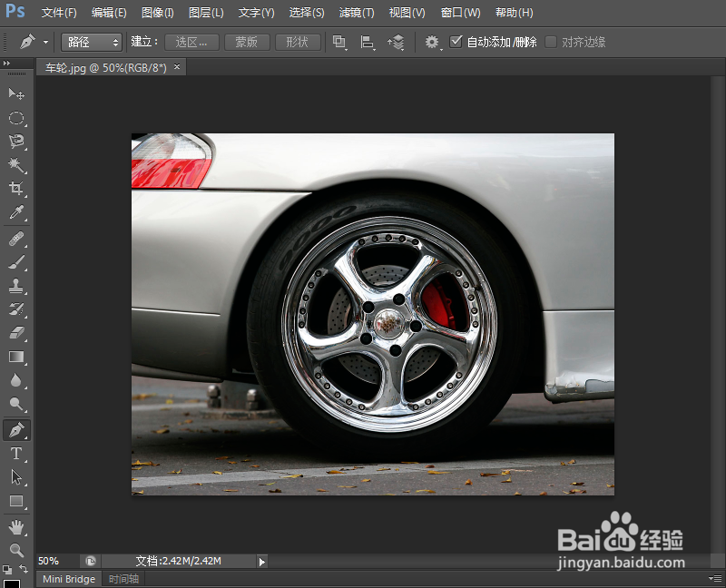This screenshot has width=726, height=588.
Task: Select the Pen tool in toolbox
Action: point(16,430)
